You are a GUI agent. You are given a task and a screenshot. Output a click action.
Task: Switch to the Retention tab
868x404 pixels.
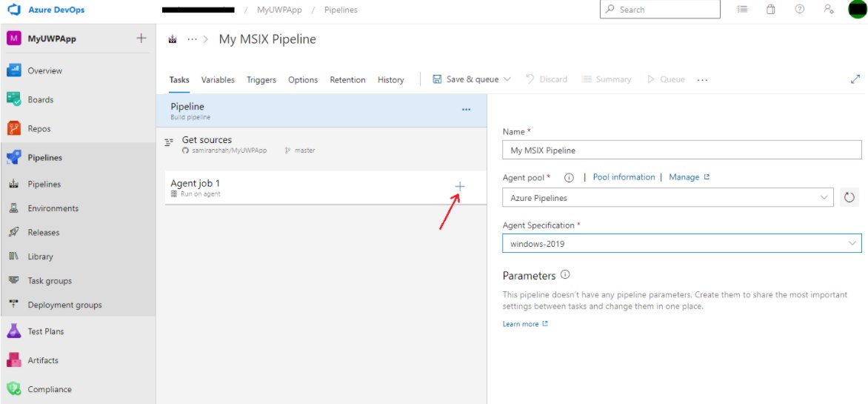[347, 80]
